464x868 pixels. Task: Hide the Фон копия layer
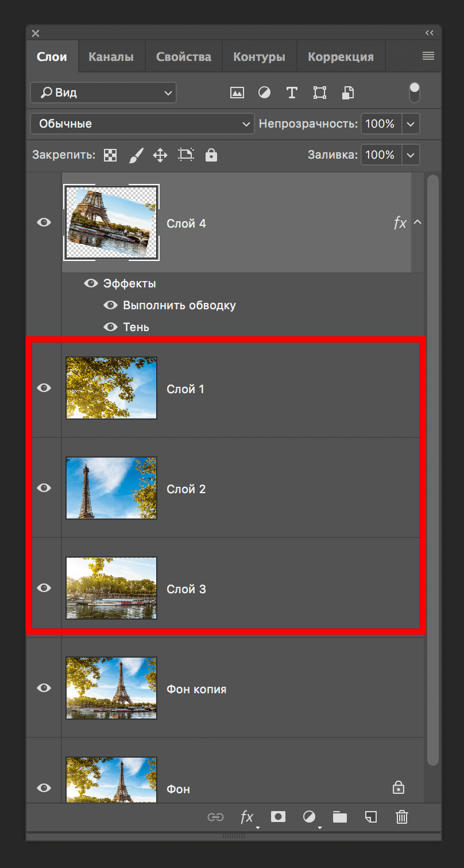pyautogui.click(x=44, y=688)
